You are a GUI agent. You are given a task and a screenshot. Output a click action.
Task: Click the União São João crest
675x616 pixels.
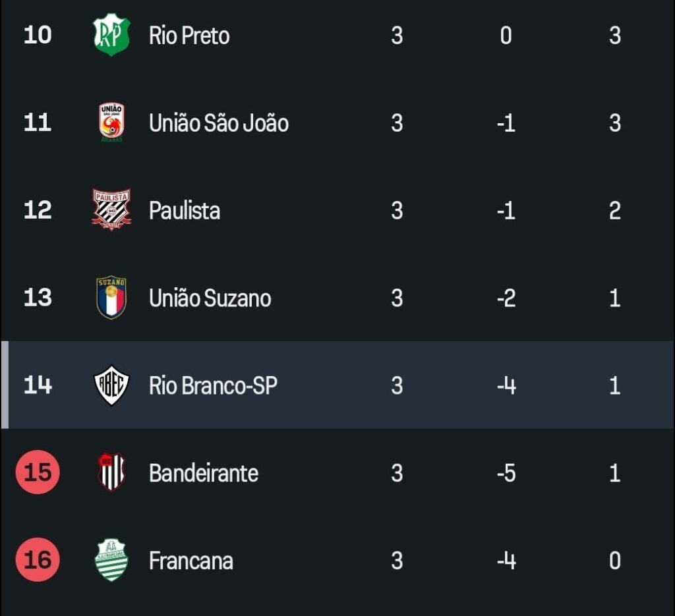(111, 123)
